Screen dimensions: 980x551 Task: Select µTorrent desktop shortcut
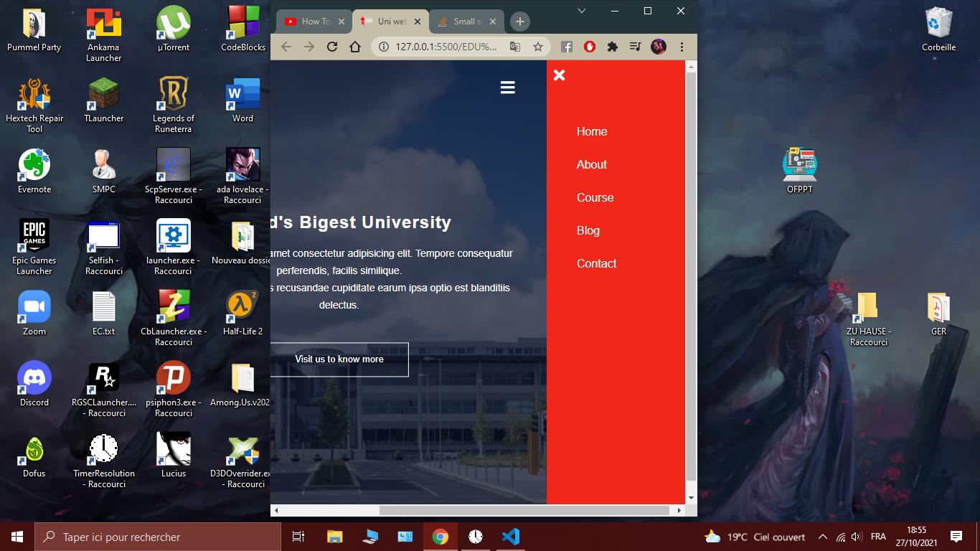[x=173, y=31]
